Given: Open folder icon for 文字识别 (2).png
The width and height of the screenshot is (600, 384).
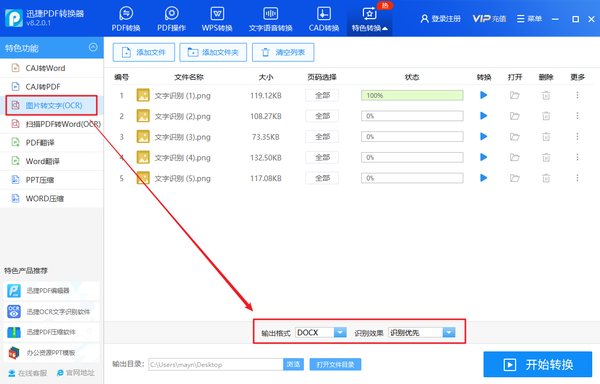Looking at the screenshot, I should [515, 116].
